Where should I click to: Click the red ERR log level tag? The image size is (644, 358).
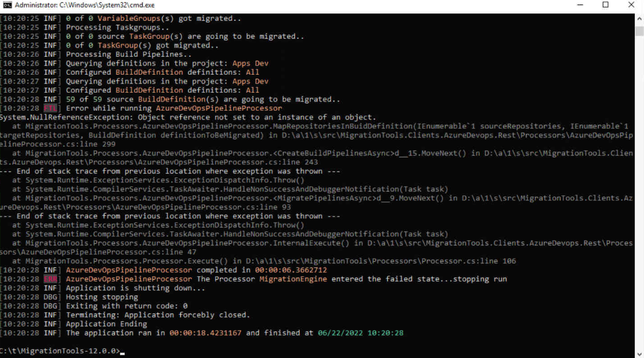click(50, 279)
